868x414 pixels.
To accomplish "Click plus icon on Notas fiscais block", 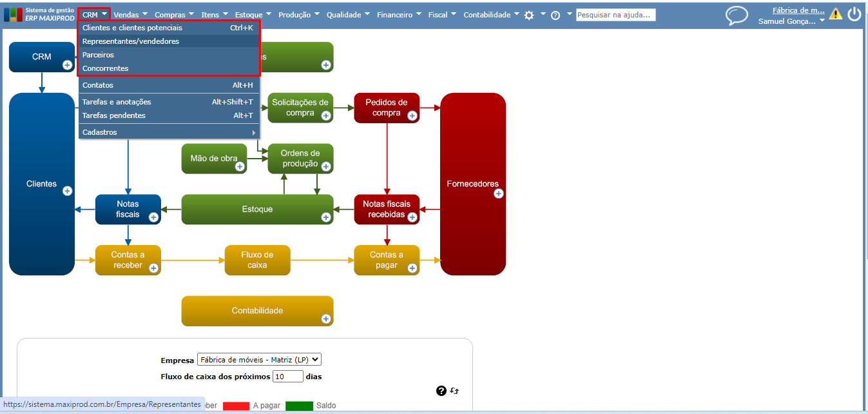I will click(x=153, y=217).
